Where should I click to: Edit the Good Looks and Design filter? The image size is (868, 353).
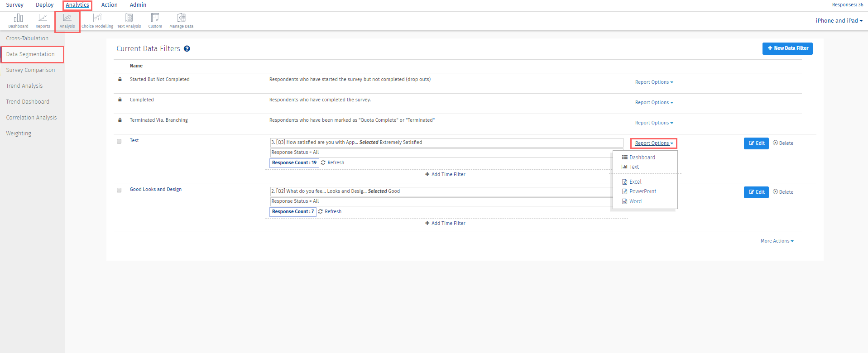pos(756,192)
